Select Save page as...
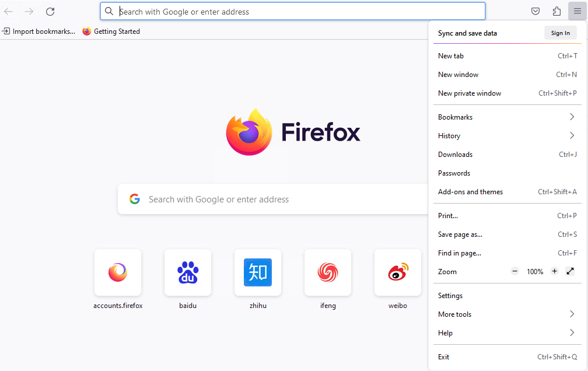 coord(508,235)
